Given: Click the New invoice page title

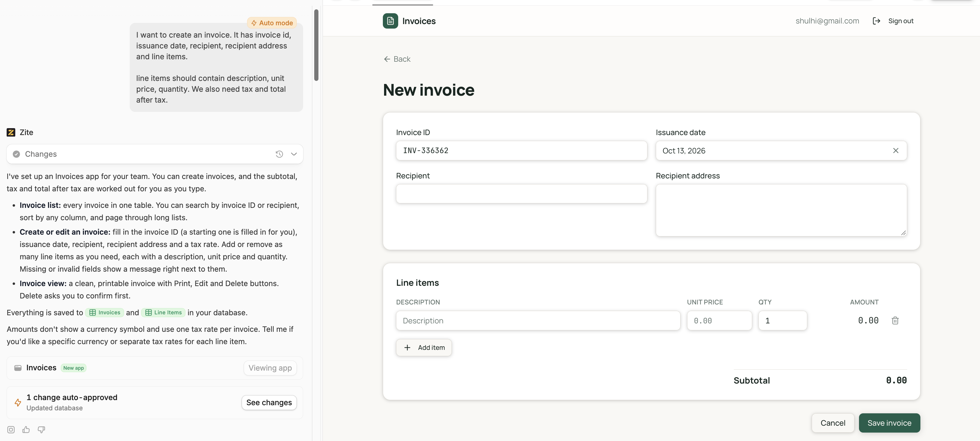Looking at the screenshot, I should (x=428, y=90).
